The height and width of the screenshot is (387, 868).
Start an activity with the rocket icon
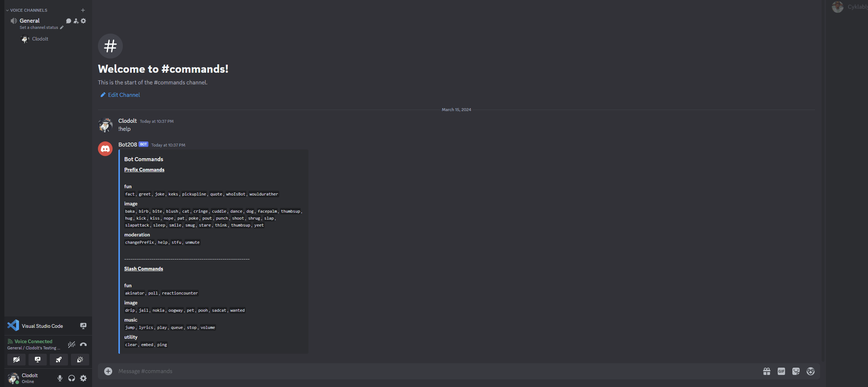point(59,360)
